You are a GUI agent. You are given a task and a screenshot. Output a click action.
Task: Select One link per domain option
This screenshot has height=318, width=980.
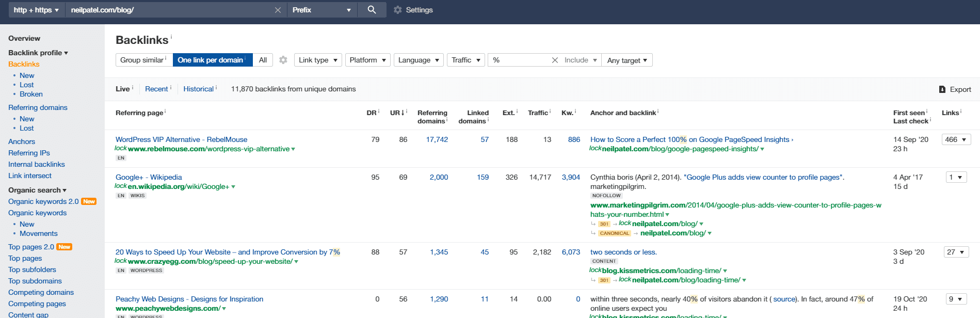click(213, 60)
